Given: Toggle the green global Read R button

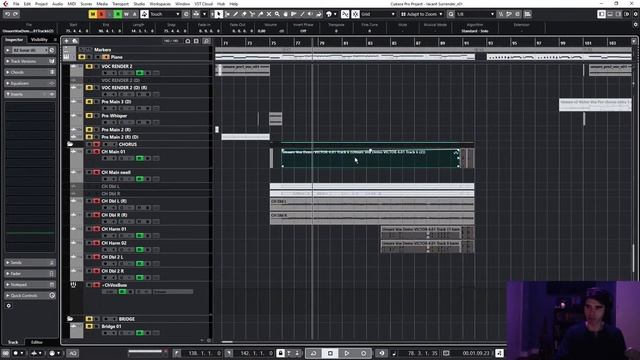Looking at the screenshot, I should 118,14.
